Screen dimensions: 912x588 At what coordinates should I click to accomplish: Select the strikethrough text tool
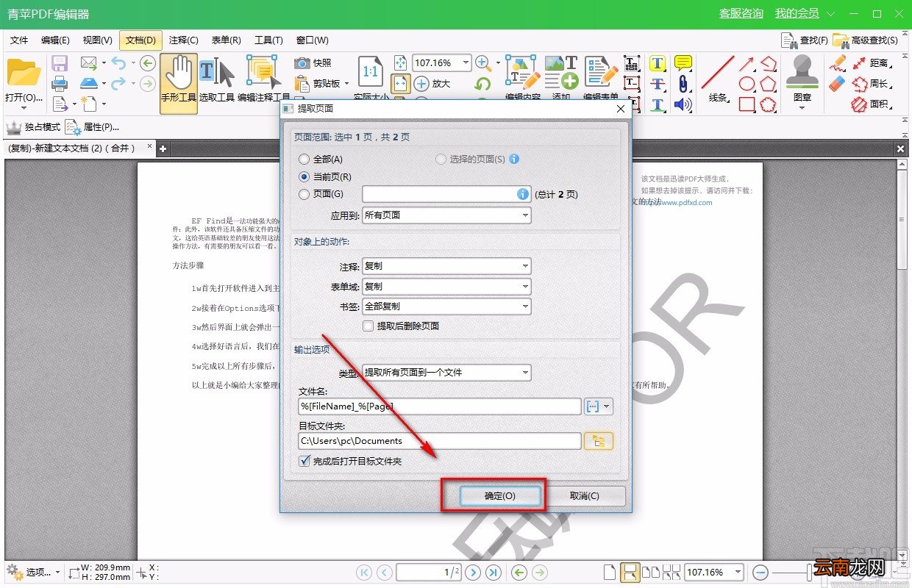click(658, 84)
